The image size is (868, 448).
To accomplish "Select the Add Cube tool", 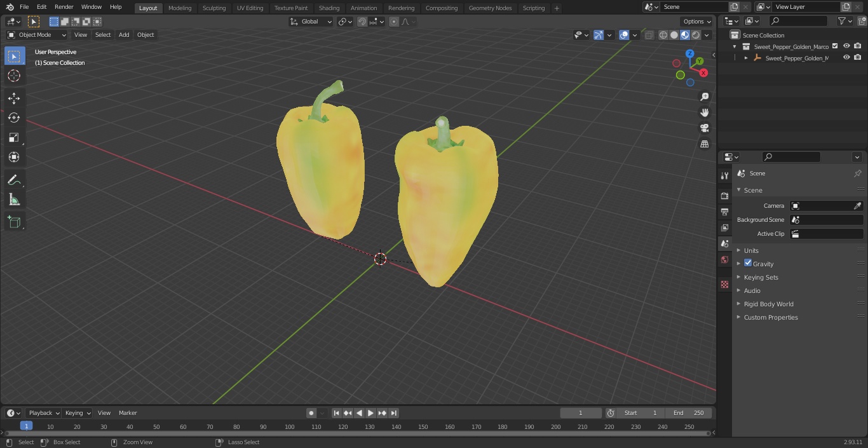I will [14, 222].
